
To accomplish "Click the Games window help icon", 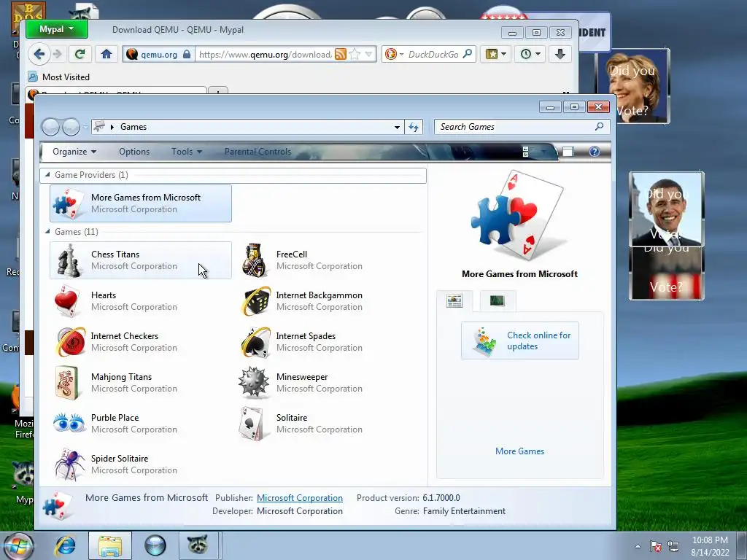I will click(x=594, y=152).
